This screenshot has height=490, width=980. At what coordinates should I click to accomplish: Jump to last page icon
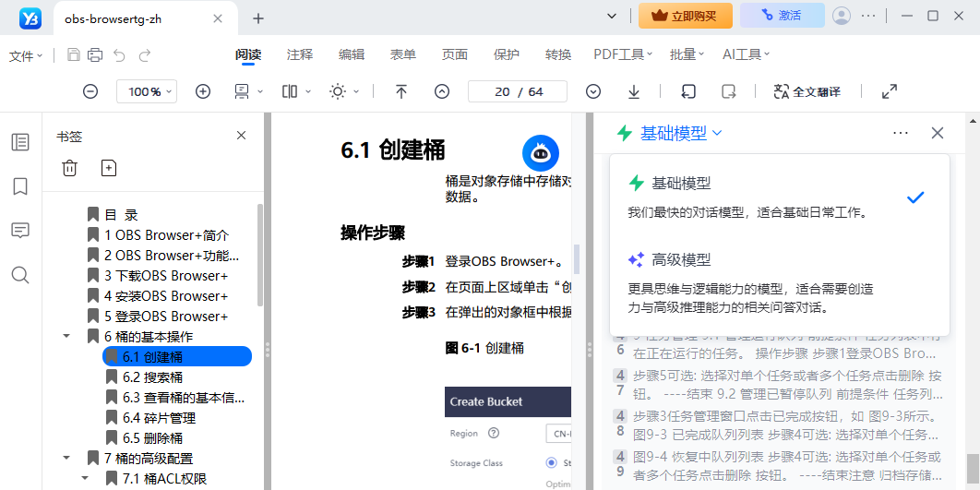(634, 91)
